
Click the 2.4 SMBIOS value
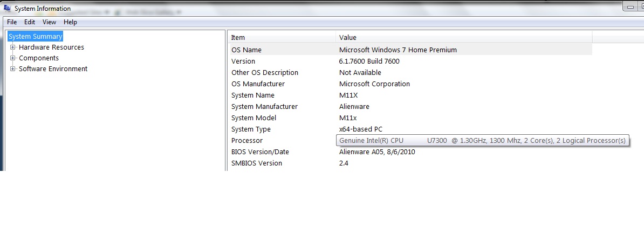(x=344, y=163)
